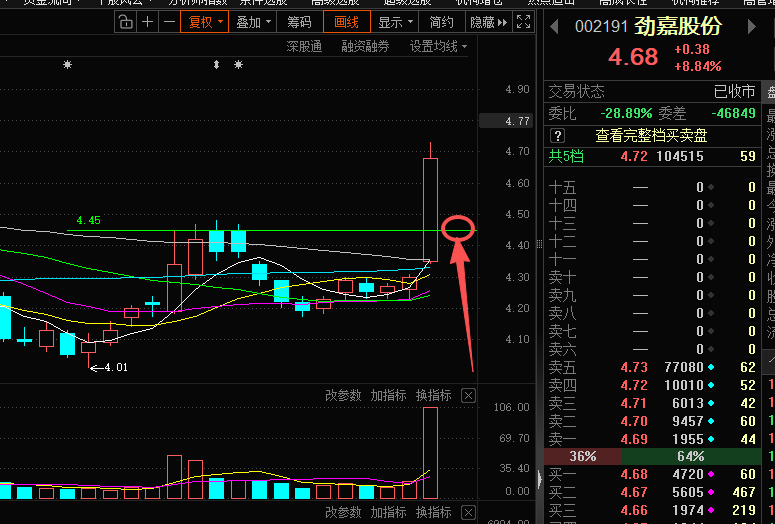Click 加指标 in volume panel
775x524 pixels.
click(x=388, y=395)
